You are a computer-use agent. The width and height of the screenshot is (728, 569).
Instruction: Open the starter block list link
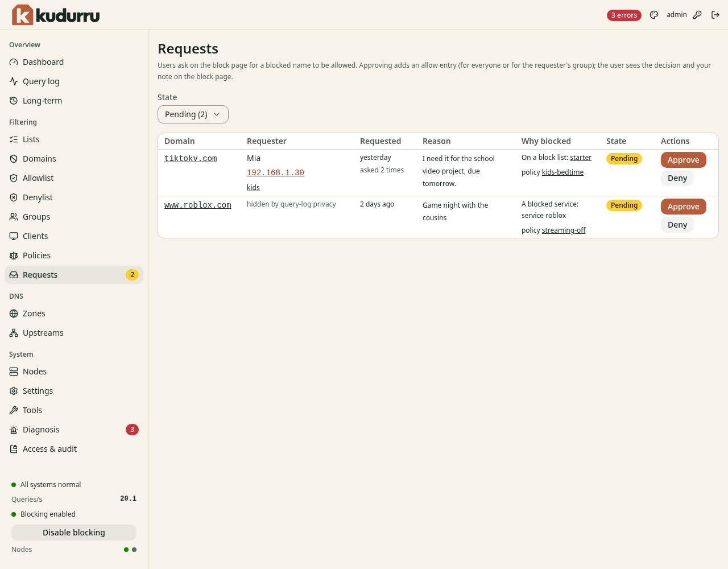581,158
